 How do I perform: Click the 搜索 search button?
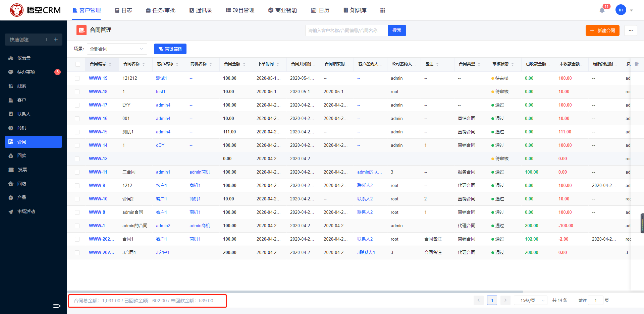pos(397,30)
